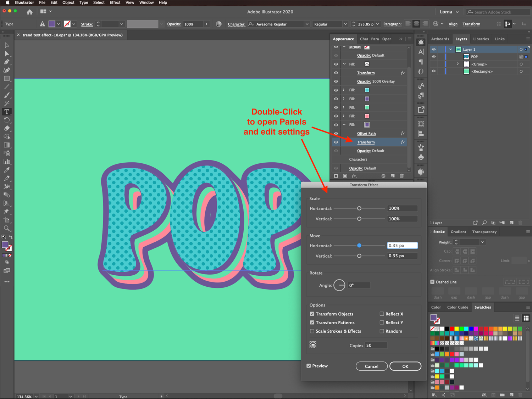Select the Rectangle tool
Viewport: 532px width, 399px height.
click(x=6, y=79)
